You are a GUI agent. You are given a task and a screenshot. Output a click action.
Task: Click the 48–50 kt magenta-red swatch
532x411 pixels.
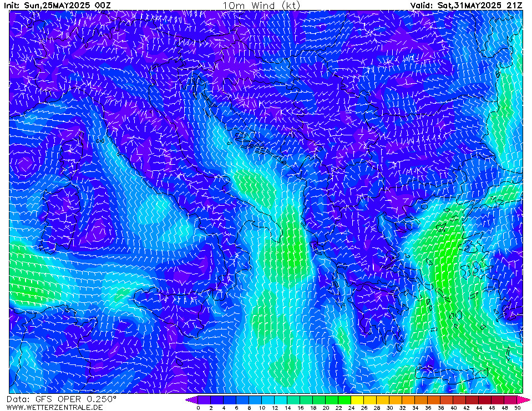coord(511,400)
